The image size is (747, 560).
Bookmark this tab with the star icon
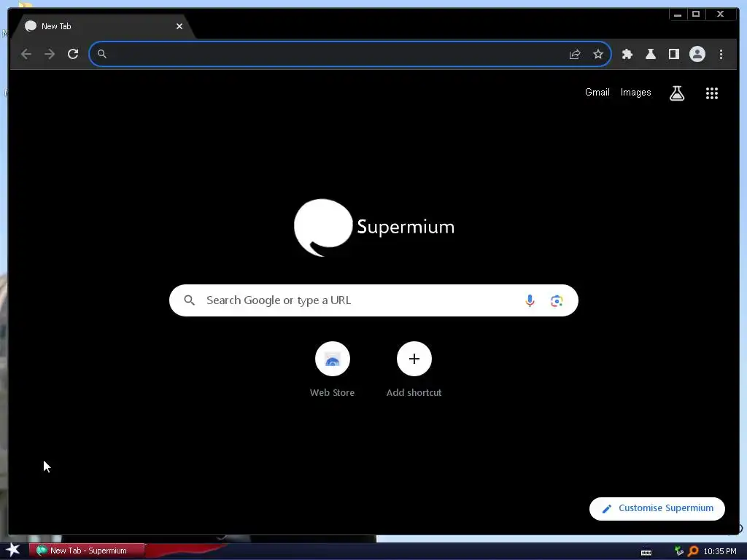coord(598,54)
